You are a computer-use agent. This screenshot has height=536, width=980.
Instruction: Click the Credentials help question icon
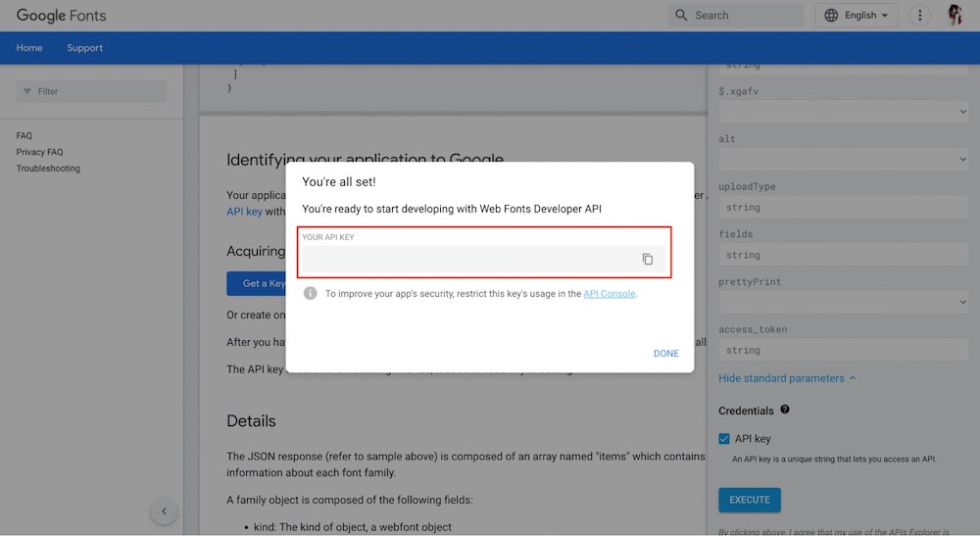pos(785,411)
